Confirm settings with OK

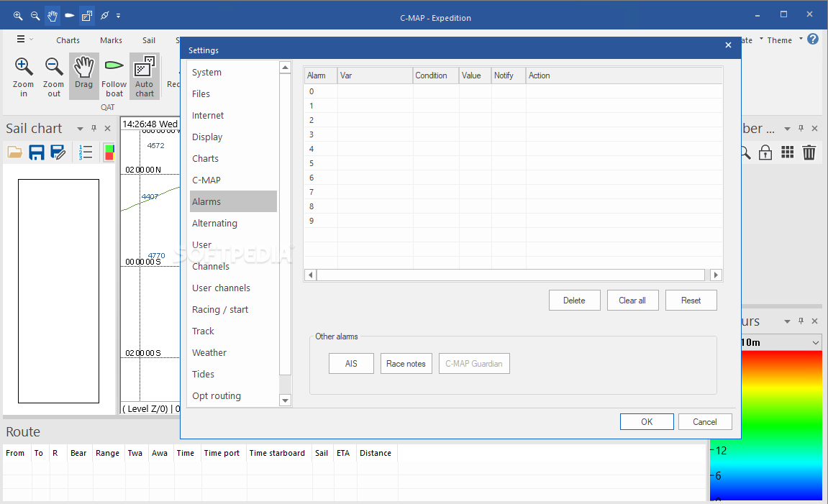tap(647, 421)
